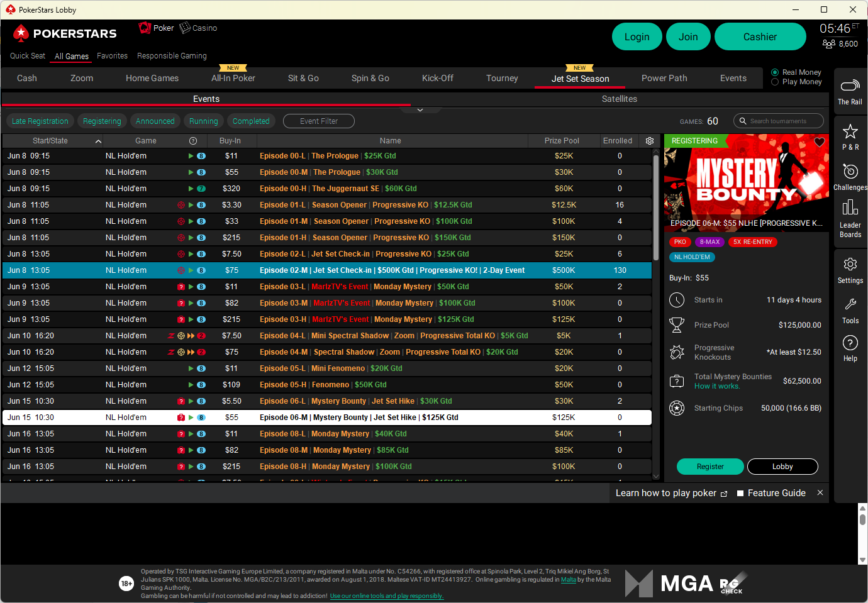Image resolution: width=868 pixels, height=603 pixels.
Task: Select the Real Money radio button
Action: (x=776, y=72)
